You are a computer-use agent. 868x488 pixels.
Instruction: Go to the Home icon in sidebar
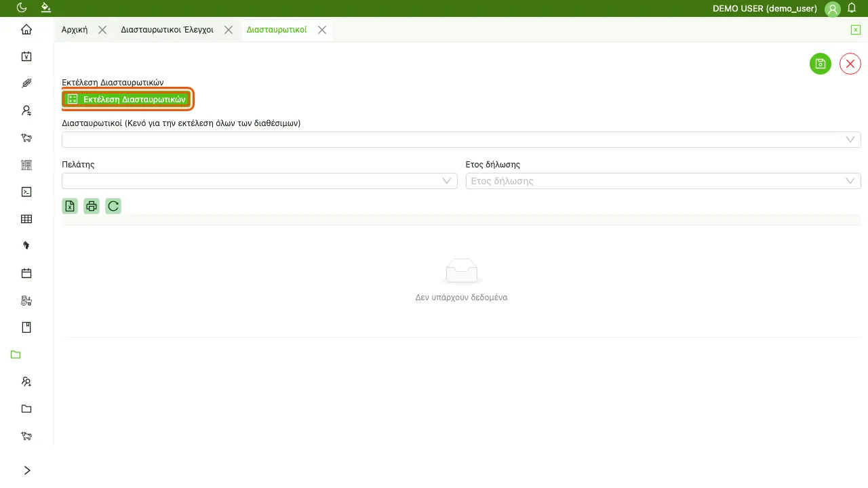click(x=26, y=29)
